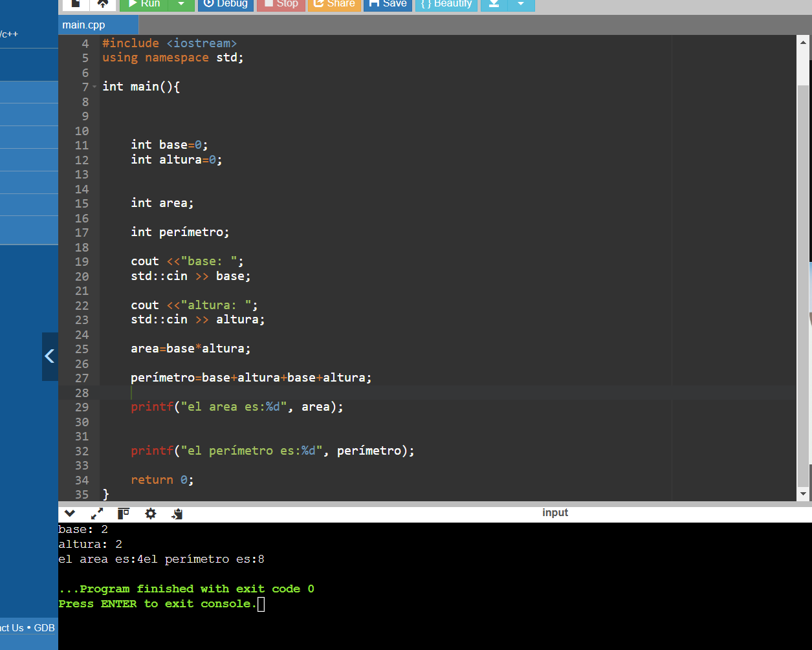Save the current project

[388, 5]
